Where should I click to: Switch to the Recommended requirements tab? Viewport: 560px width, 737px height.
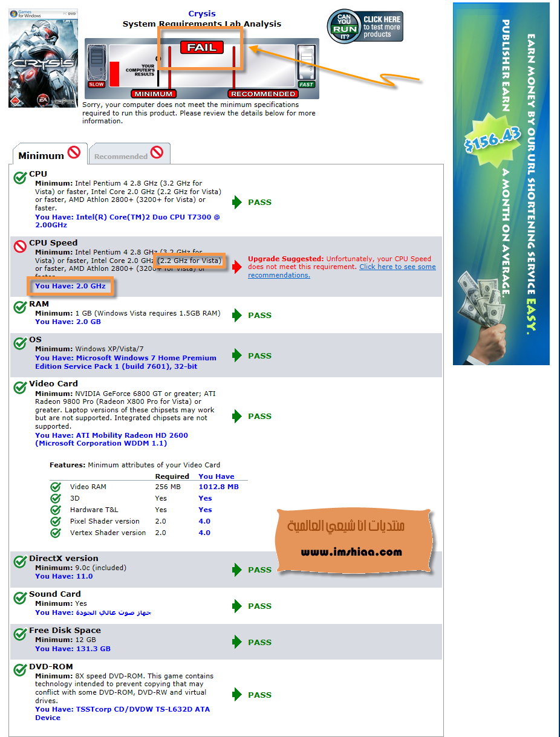pos(129,154)
